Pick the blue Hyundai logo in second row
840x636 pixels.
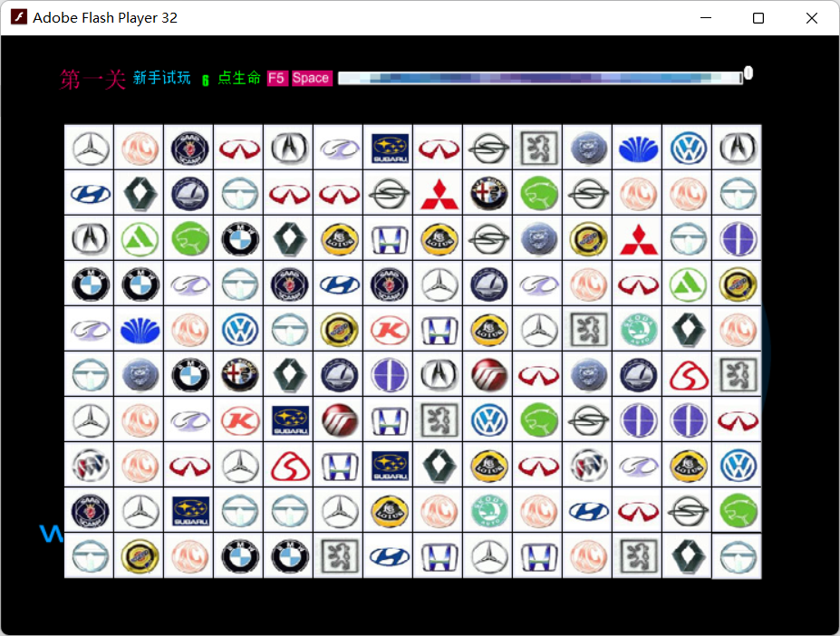[90, 193]
